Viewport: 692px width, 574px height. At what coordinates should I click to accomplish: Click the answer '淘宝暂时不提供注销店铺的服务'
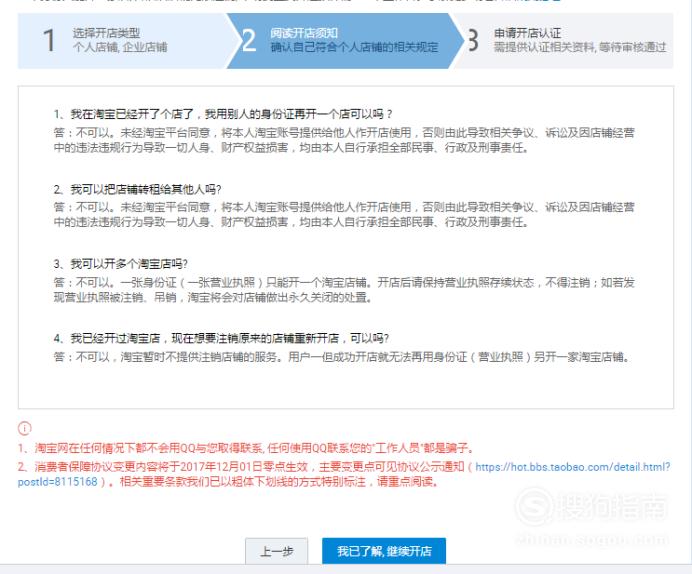coord(341,356)
